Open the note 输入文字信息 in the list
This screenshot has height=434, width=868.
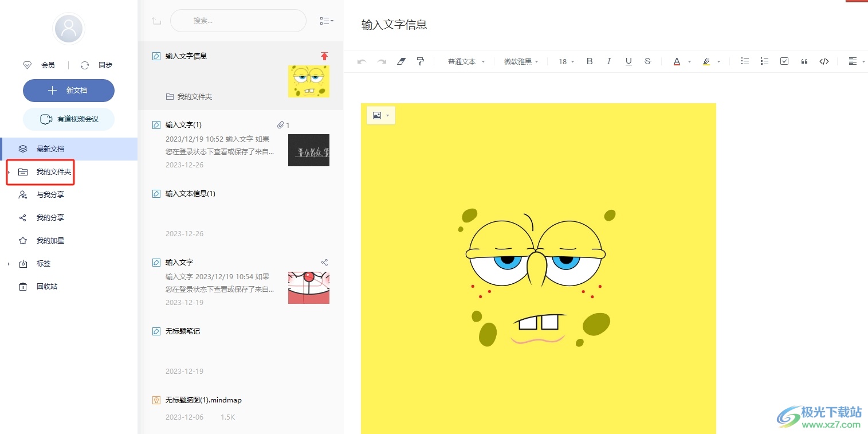(241, 76)
